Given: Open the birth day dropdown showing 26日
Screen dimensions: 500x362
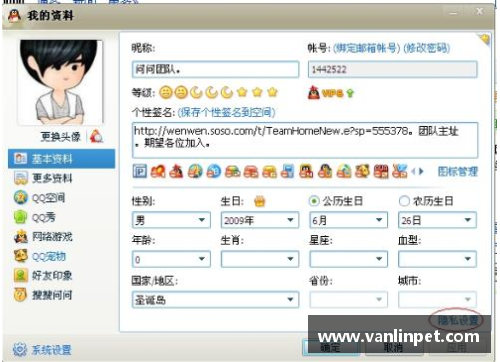Looking at the screenshot, I should [437, 220].
